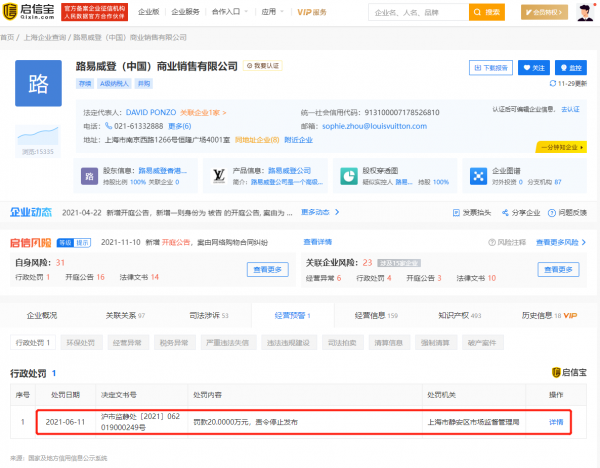Click the Qixin.com logo
This screenshot has width=600, height=468.
pyautogui.click(x=29, y=12)
